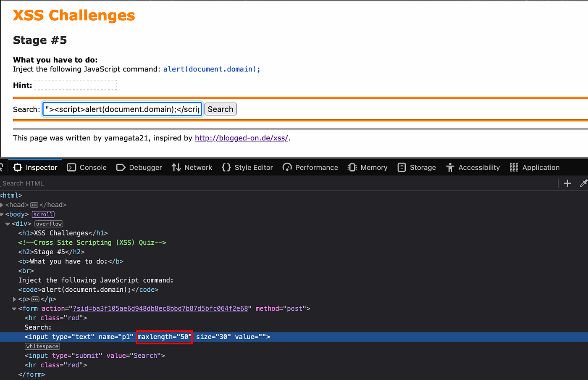Select the Inject the following JavaScript command text node
Screen dimensions: 588x380
[96, 280]
